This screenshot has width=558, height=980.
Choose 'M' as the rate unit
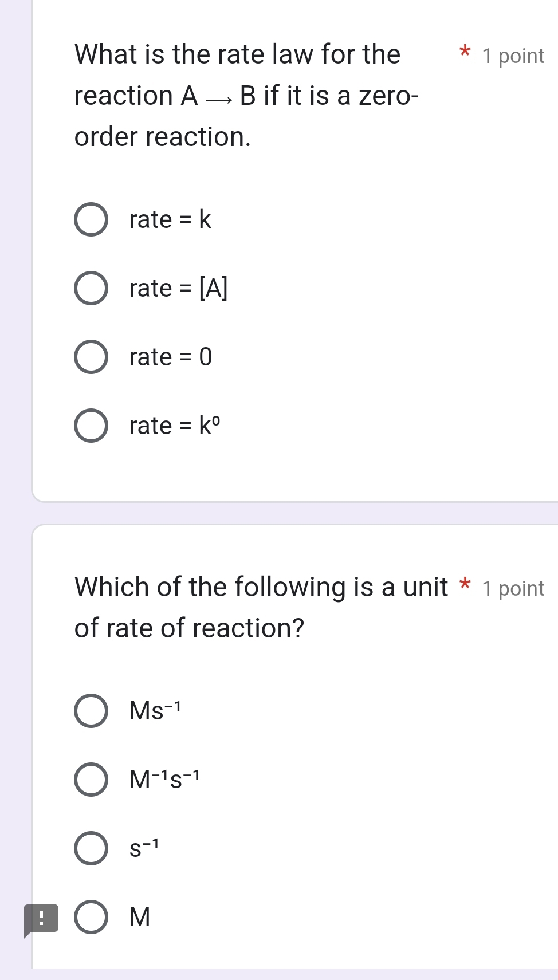[x=140, y=917]
